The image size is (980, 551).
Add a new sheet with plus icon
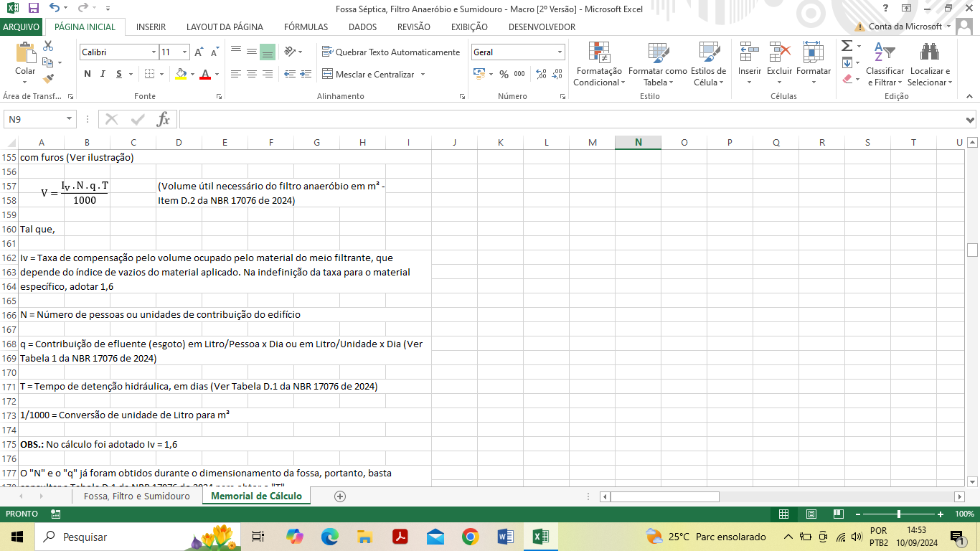pos(340,496)
